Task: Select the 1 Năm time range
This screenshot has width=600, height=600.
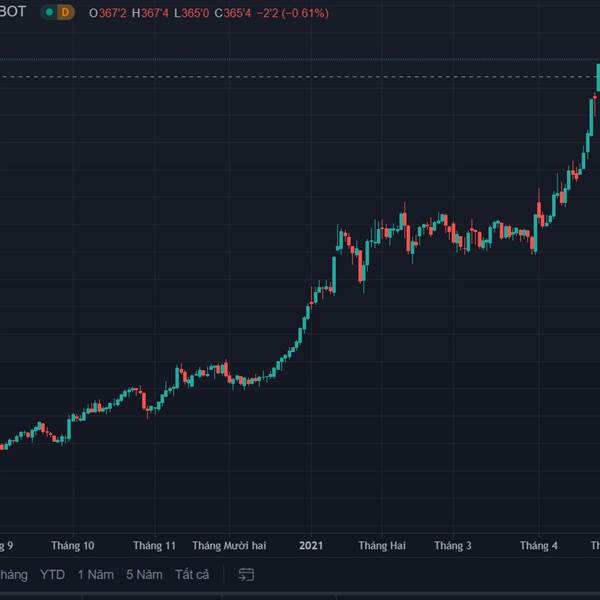Action: [96, 575]
